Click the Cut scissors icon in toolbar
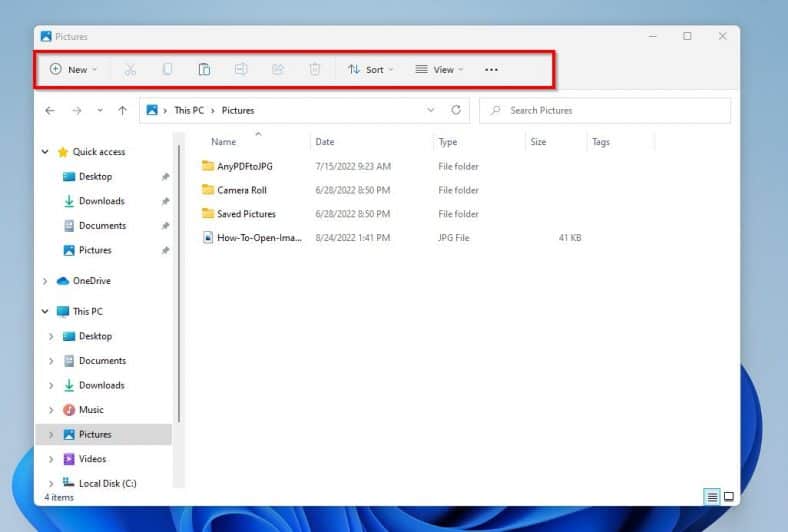The height and width of the screenshot is (532, 788). click(130, 70)
